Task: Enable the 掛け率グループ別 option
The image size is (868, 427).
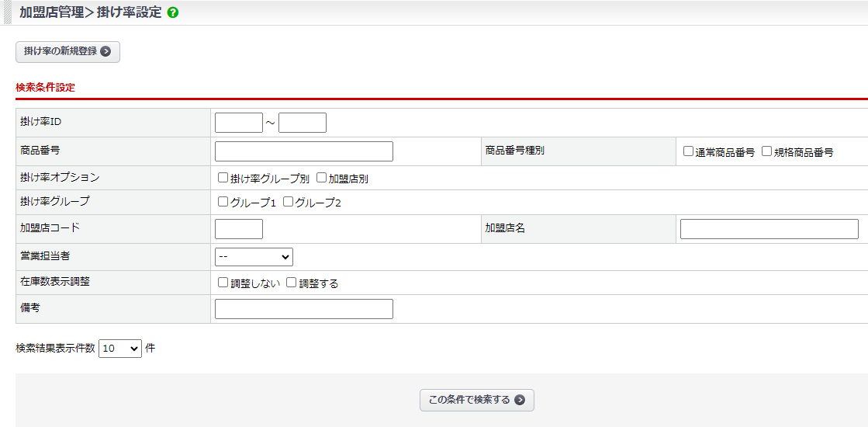Action: (223, 178)
